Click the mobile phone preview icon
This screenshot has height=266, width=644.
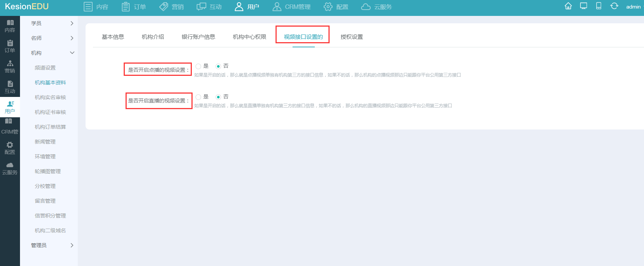point(598,6)
